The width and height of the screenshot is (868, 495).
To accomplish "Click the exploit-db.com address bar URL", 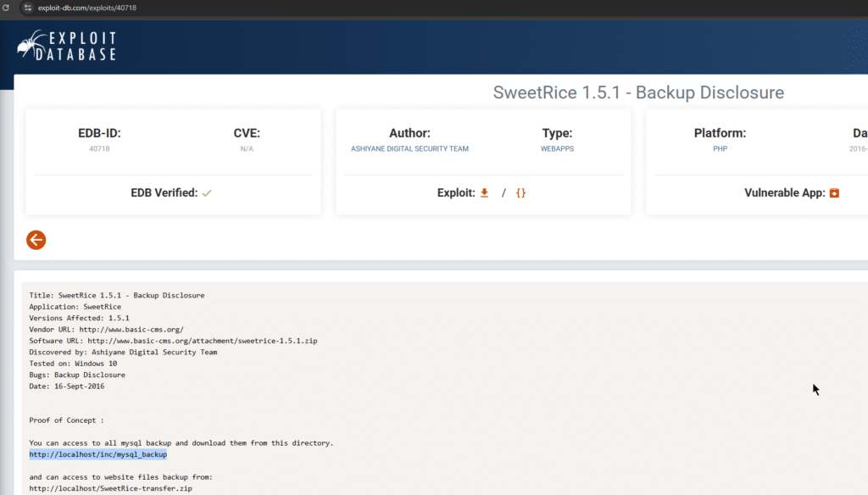I will pyautogui.click(x=87, y=8).
